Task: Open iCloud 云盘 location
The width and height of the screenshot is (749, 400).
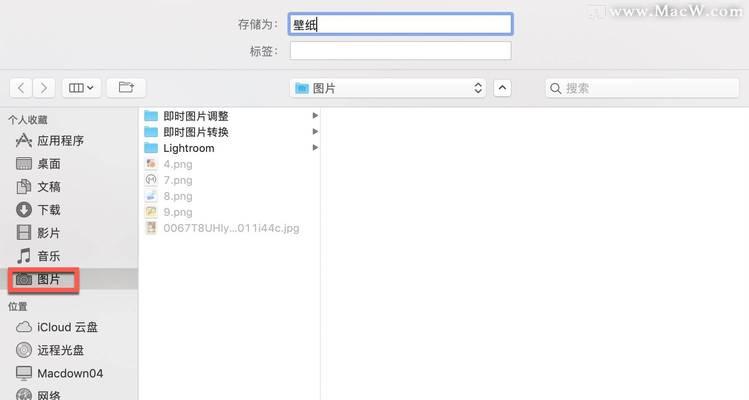Action: click(x=69, y=327)
